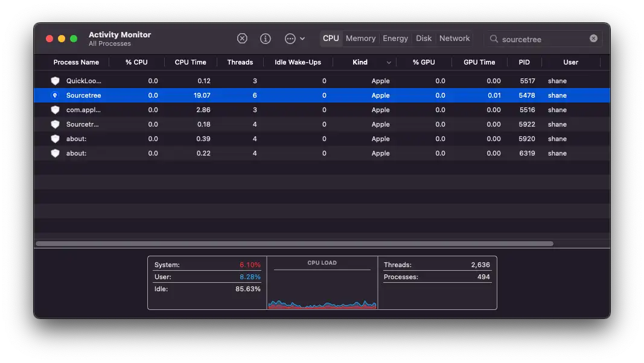Click the red close window button
644x363 pixels.
49,39
